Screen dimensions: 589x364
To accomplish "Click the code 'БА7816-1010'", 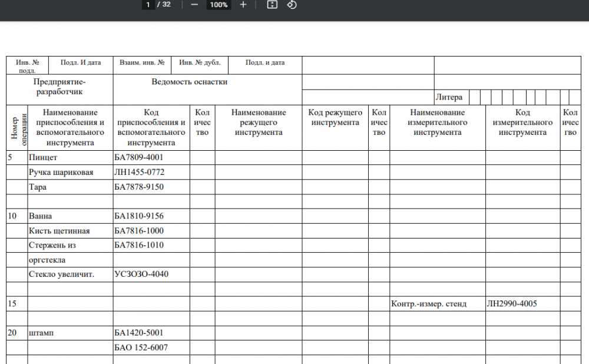I will click(x=139, y=245).
